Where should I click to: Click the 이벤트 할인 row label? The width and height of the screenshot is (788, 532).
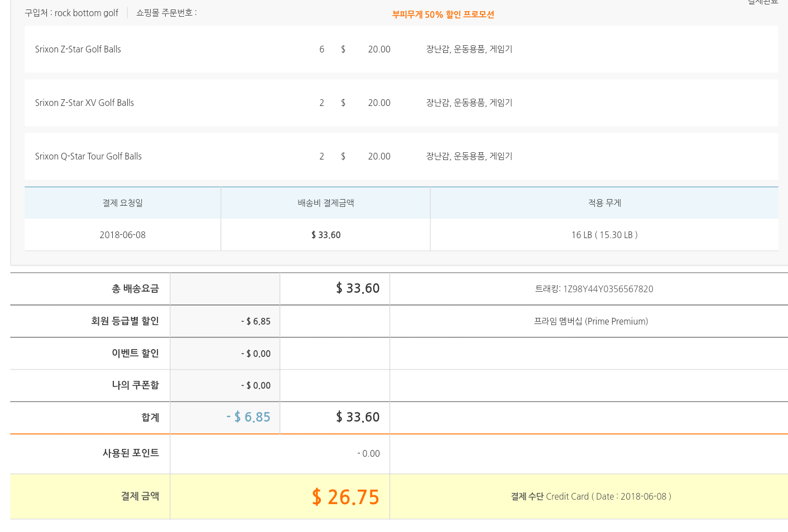click(x=136, y=354)
